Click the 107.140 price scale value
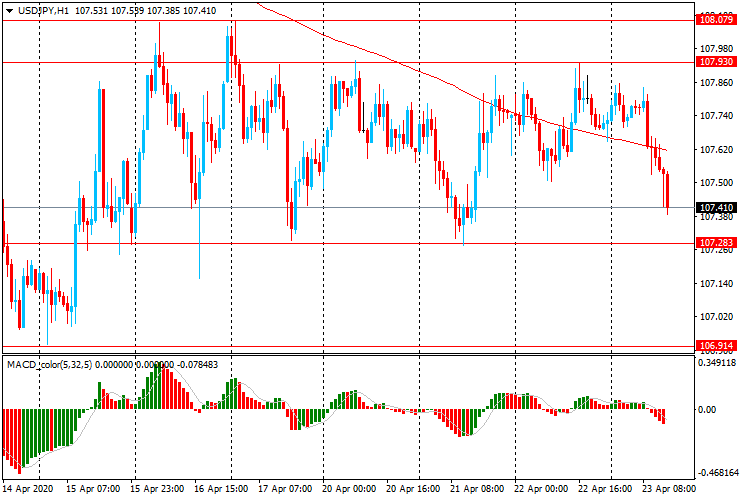 (x=716, y=283)
